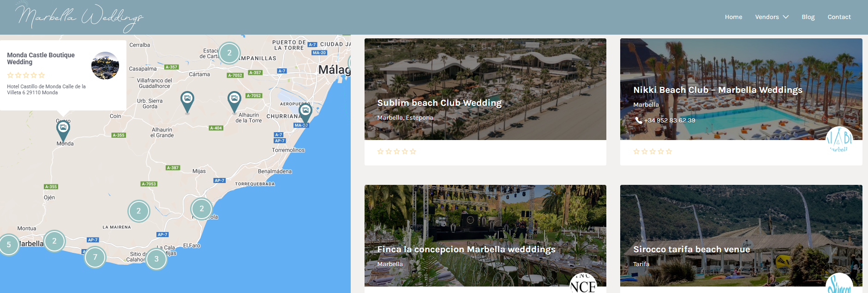
Task: Click the Torremolinos label on the map
Action: [288, 150]
